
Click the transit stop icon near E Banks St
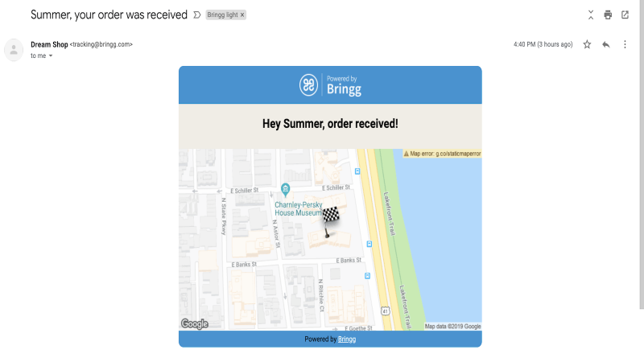[x=369, y=244]
